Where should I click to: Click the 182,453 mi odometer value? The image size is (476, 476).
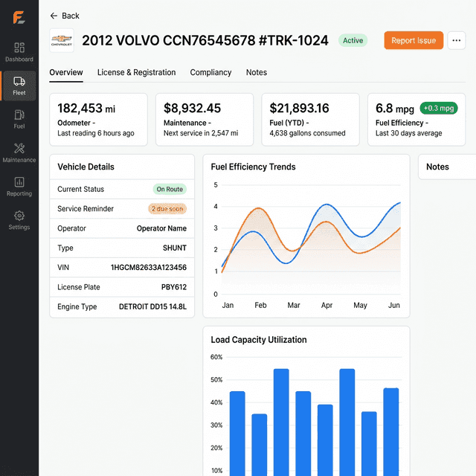pos(86,109)
